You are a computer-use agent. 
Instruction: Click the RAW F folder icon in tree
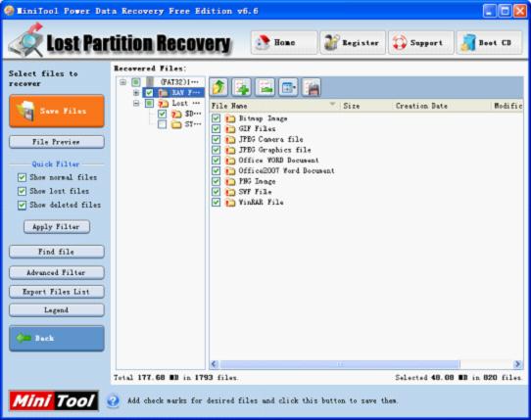pos(164,92)
